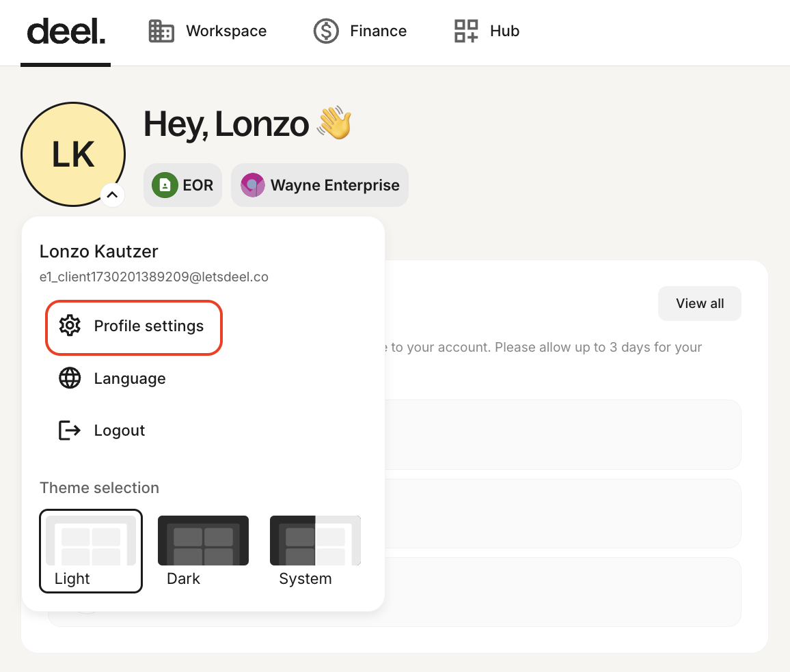Enable the System theme option
Screen dimensions: 790x672
[x=315, y=550]
